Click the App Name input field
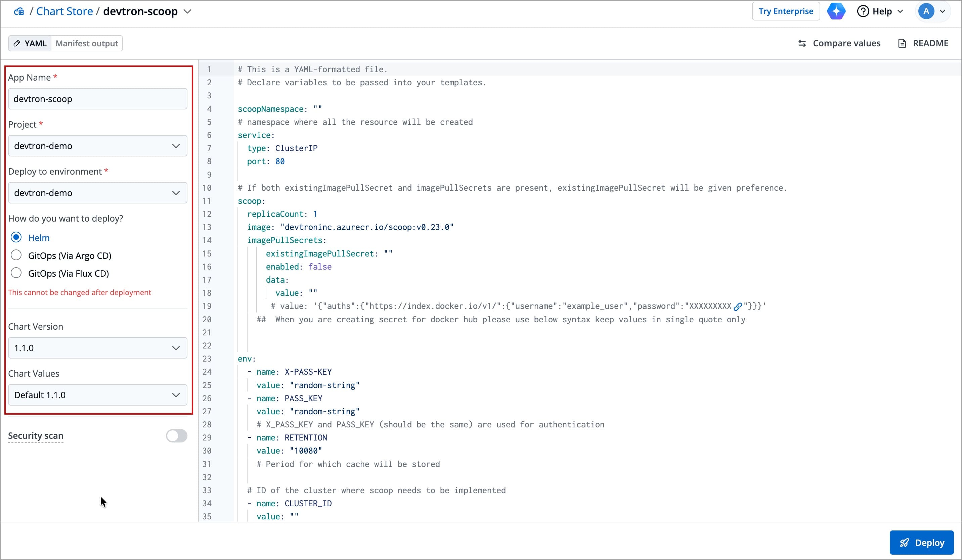This screenshot has height=560, width=962. click(97, 99)
